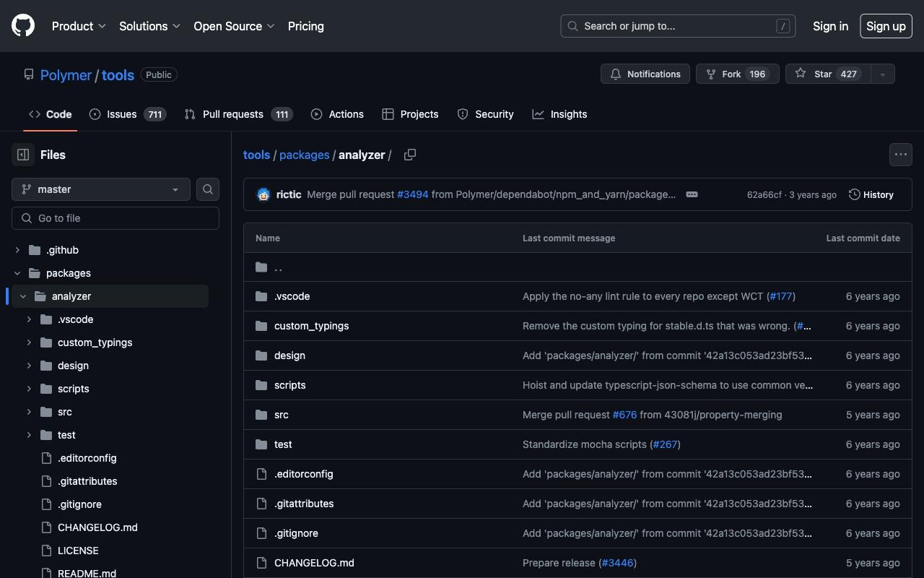Select CHANGELOG.md in sidebar tree
Image resolution: width=924 pixels, height=578 pixels.
(97, 527)
